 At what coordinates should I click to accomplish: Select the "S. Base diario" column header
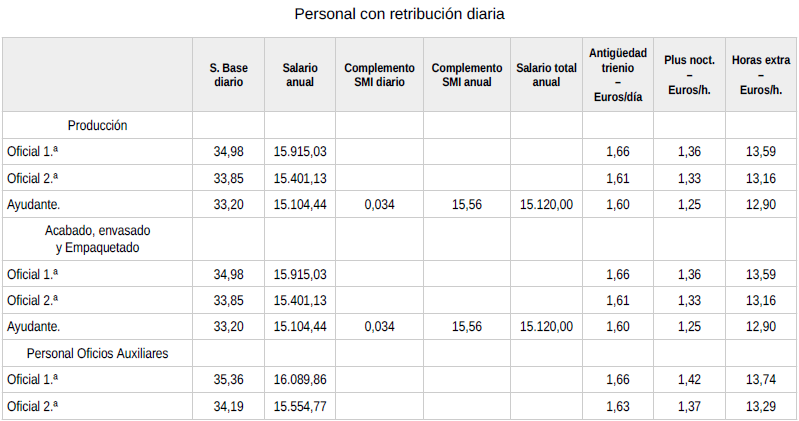229,75
